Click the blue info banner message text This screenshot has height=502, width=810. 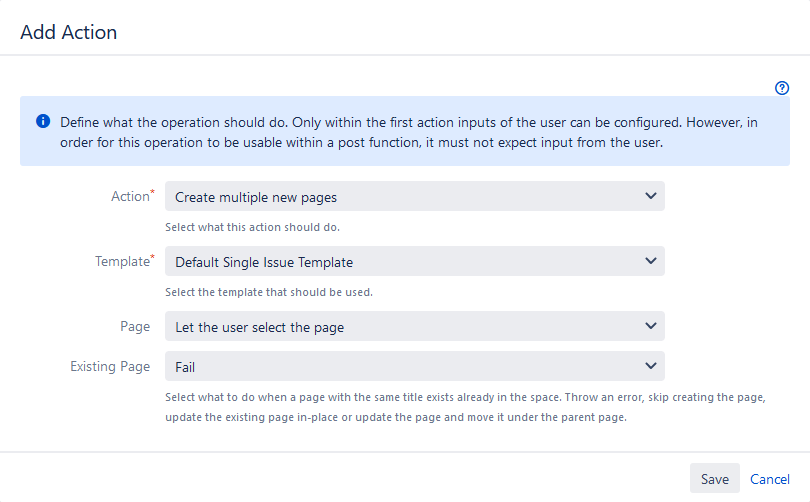pos(409,132)
